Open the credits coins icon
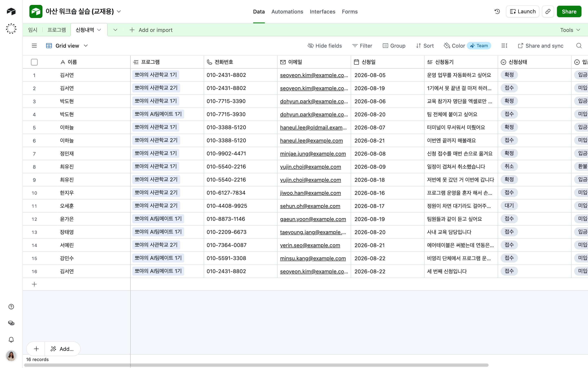588x368 pixels. [x=11, y=323]
